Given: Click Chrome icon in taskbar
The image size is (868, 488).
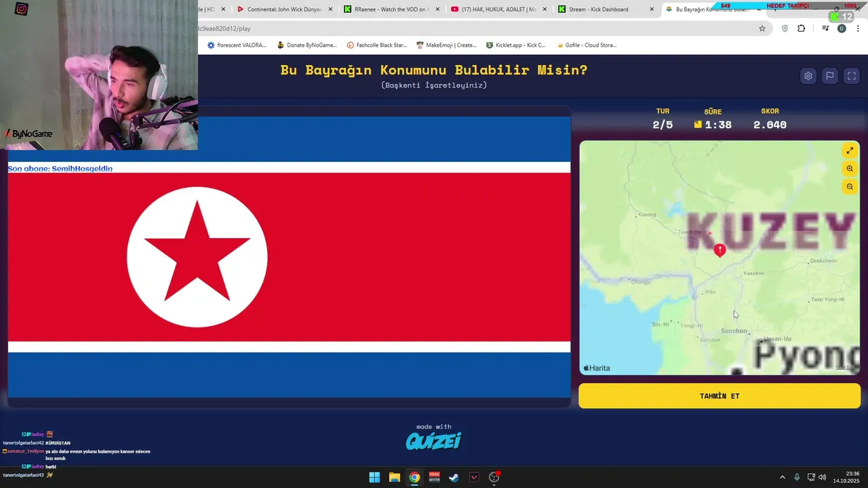Looking at the screenshot, I should [414, 477].
